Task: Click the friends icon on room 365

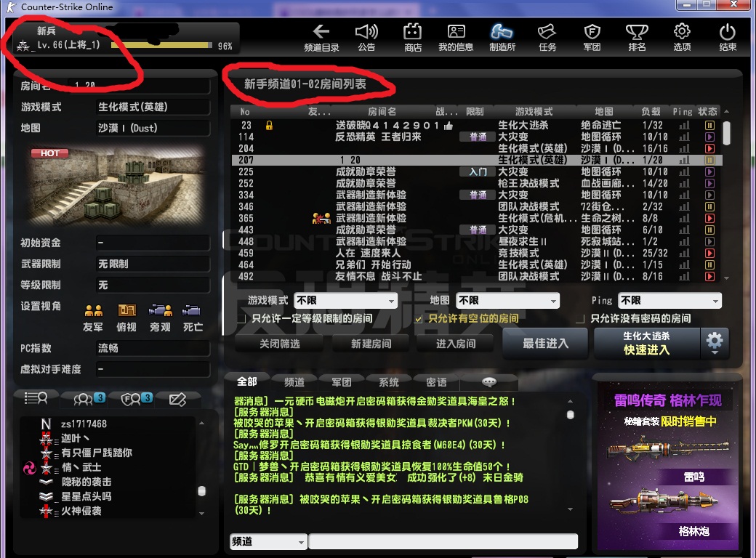Action: click(x=321, y=218)
